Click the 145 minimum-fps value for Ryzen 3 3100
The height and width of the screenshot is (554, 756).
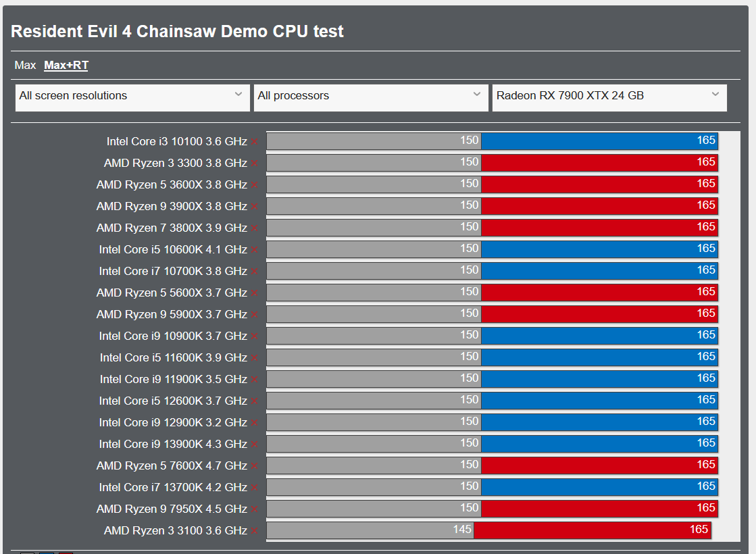[462, 530]
